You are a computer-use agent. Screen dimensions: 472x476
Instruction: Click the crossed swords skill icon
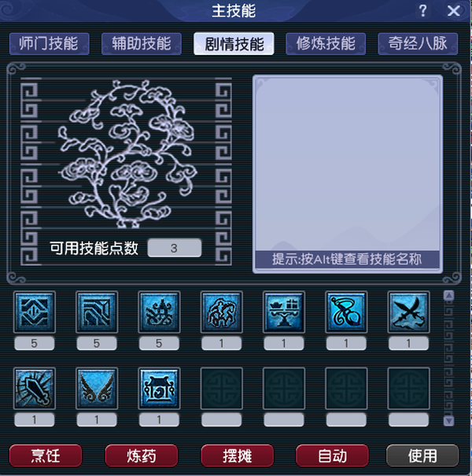(408, 312)
